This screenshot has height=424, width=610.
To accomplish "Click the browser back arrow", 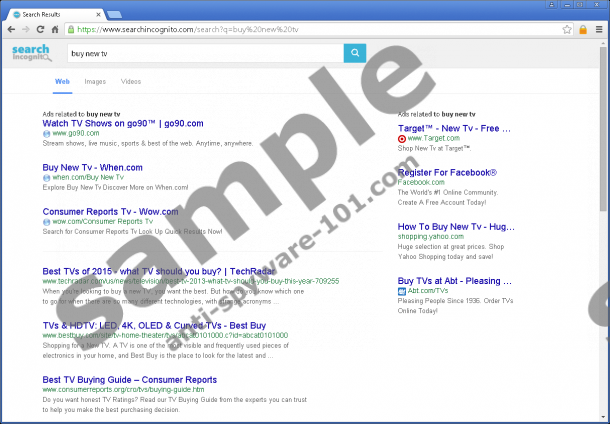I will point(11,29).
